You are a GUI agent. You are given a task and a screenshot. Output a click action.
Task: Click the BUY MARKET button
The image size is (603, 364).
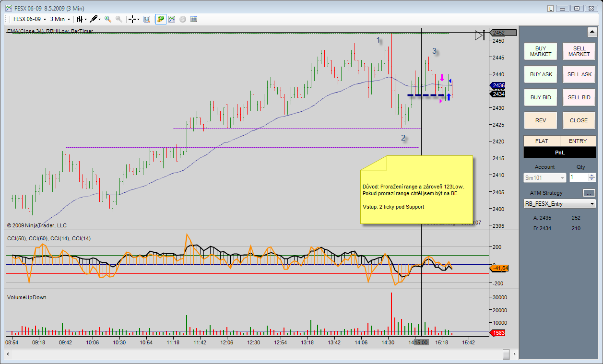pyautogui.click(x=541, y=51)
